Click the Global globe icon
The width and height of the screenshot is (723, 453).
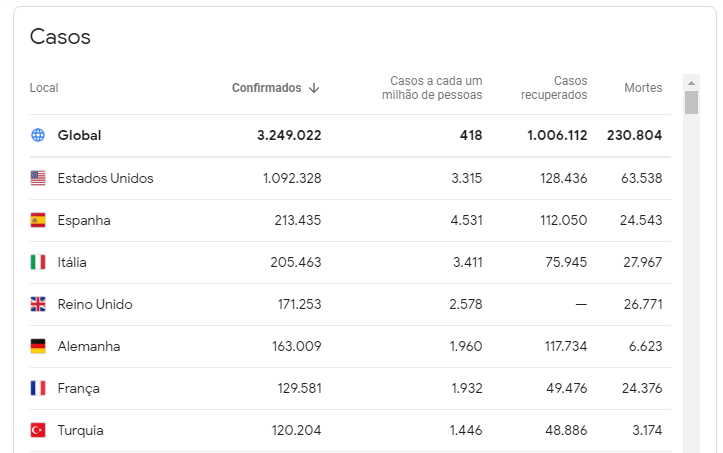[38, 135]
